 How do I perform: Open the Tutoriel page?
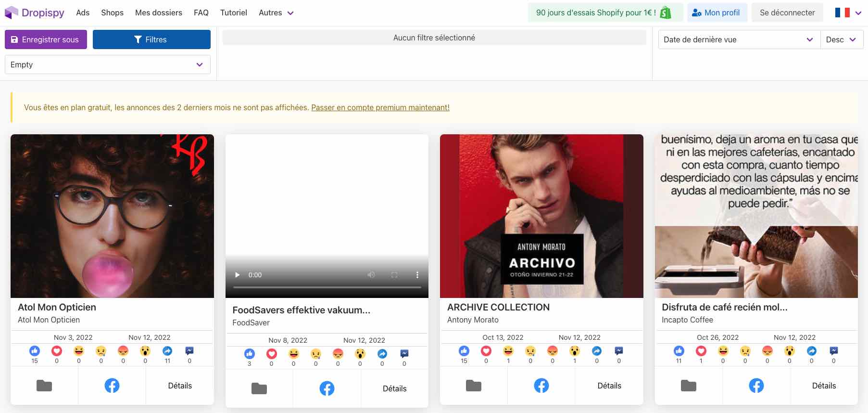coord(234,13)
